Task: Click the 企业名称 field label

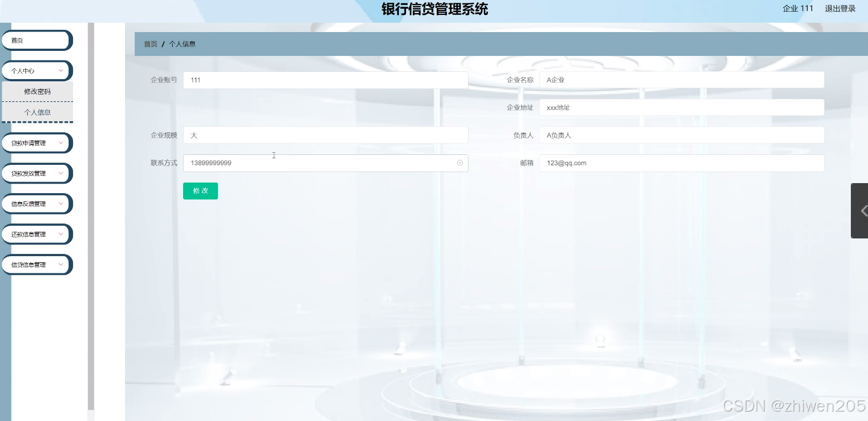Action: point(520,80)
